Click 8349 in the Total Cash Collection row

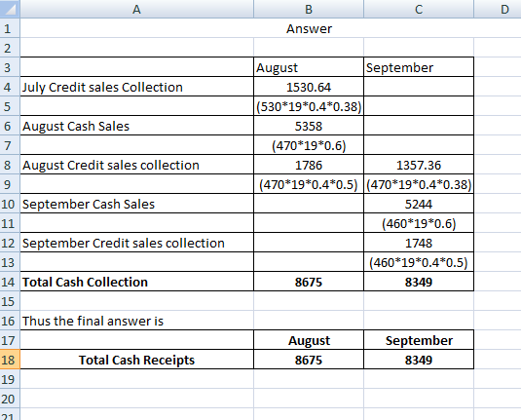[419, 282]
